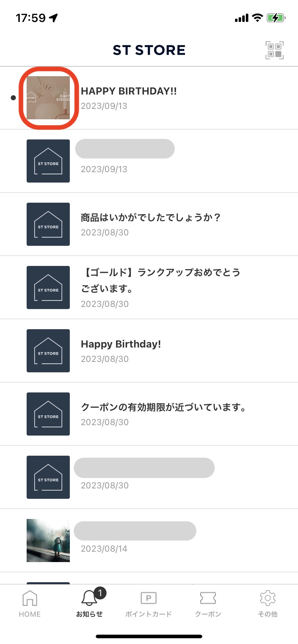Tap the ST STORE header title
298x644 pixels.
tap(149, 50)
